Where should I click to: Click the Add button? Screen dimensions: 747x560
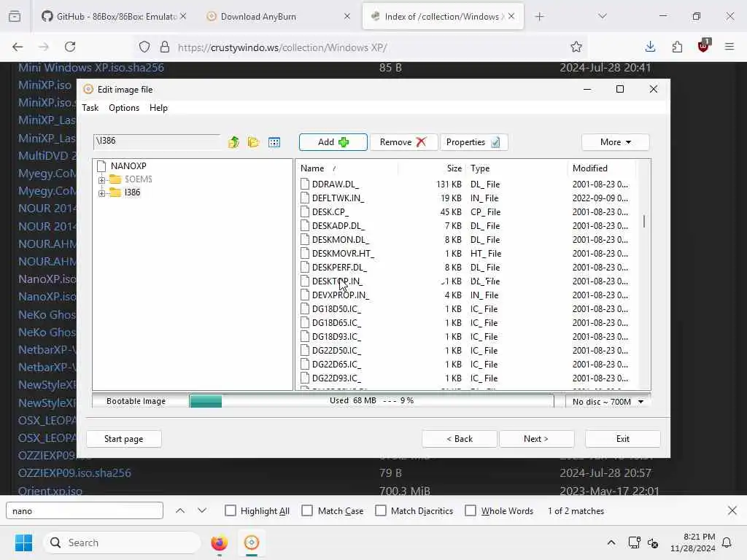pos(333,142)
